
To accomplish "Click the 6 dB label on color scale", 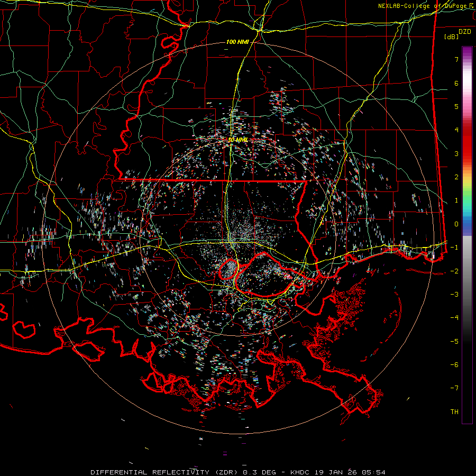I will [x=456, y=83].
